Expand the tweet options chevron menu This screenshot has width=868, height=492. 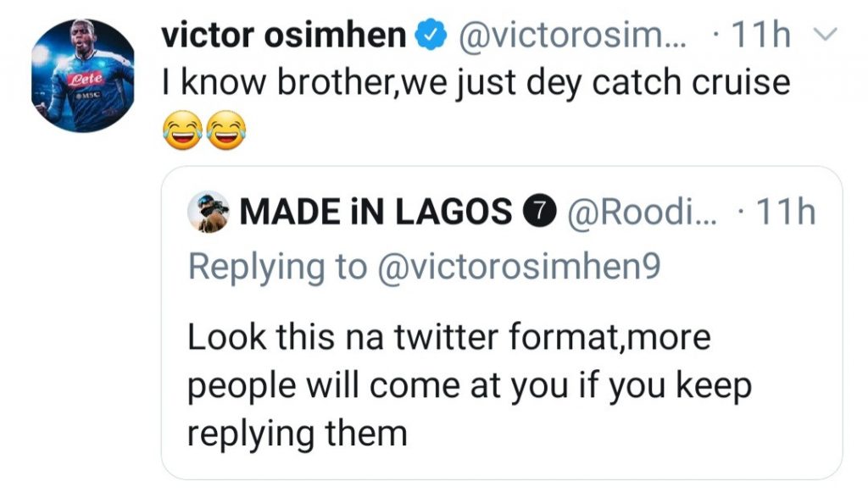point(824,36)
